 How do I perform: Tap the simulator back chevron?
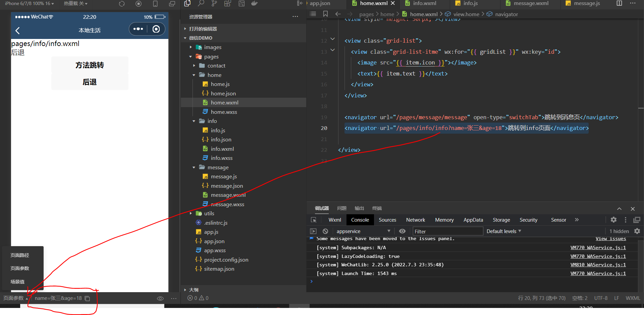pos(18,31)
